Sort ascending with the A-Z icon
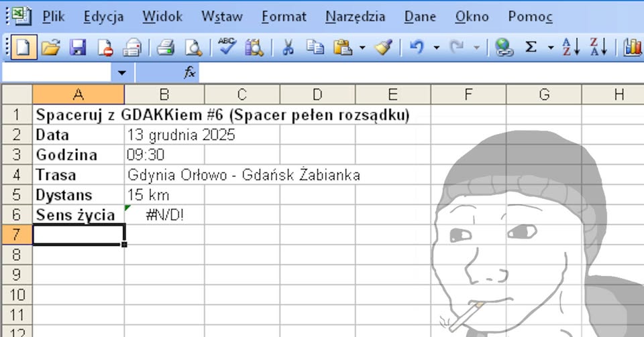The width and height of the screenshot is (644, 337). (570, 47)
